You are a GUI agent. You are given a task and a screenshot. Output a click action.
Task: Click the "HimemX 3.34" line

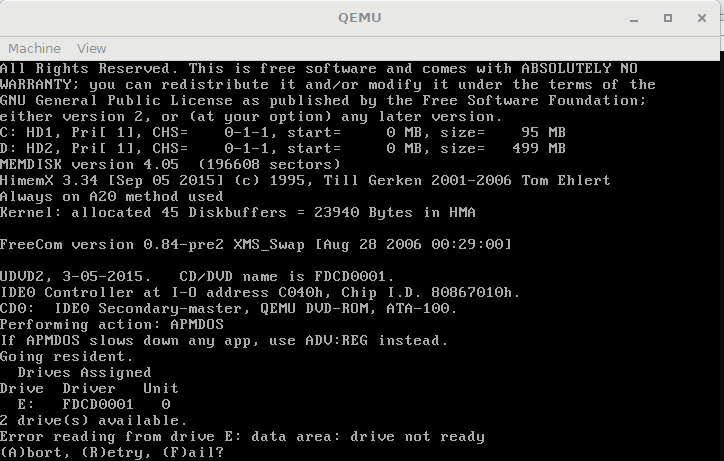coord(305,180)
